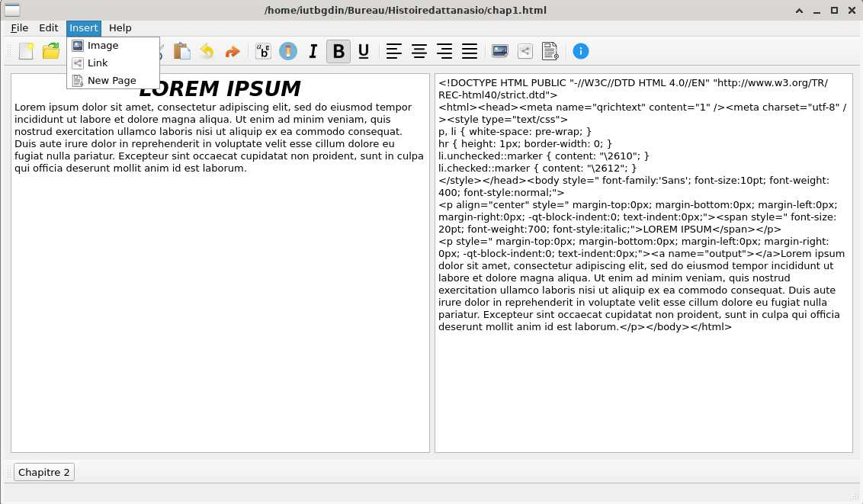863x504 pixels.
Task: Create a new document via toolbar
Action: click(x=26, y=51)
